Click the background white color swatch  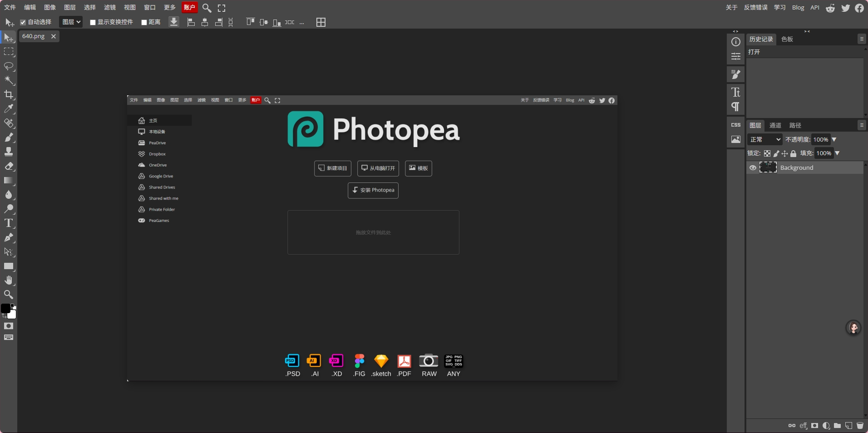13,315
